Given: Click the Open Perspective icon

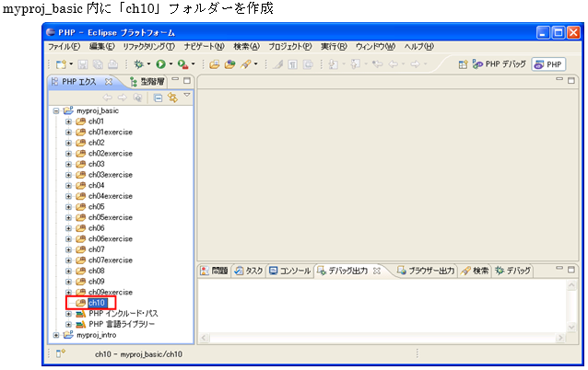Looking at the screenshot, I should point(464,64).
